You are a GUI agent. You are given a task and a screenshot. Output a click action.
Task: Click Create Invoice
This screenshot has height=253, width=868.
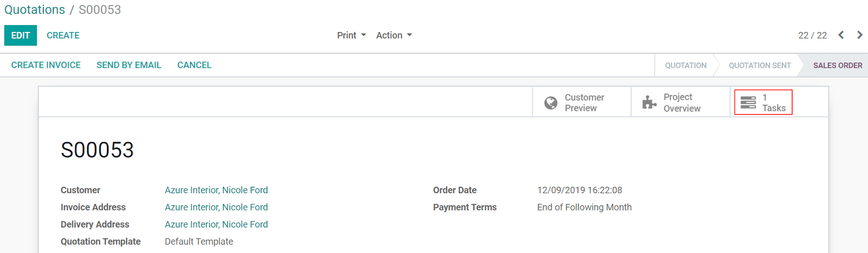point(46,65)
